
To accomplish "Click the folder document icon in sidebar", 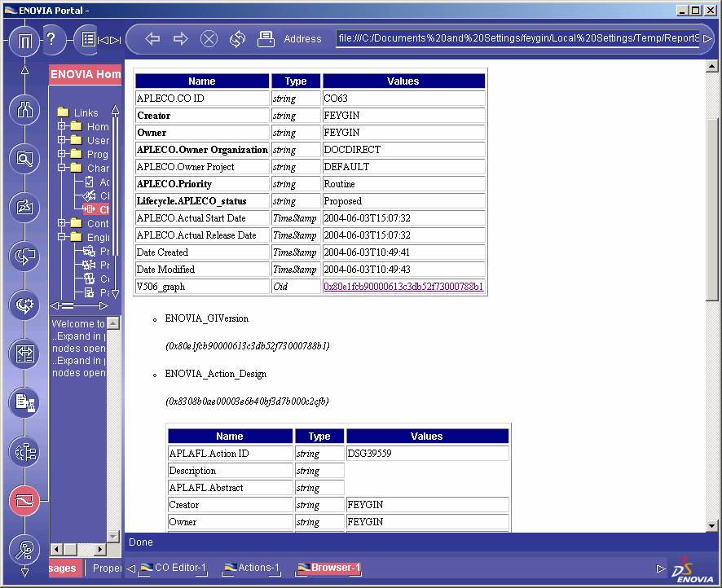I will click(25, 207).
